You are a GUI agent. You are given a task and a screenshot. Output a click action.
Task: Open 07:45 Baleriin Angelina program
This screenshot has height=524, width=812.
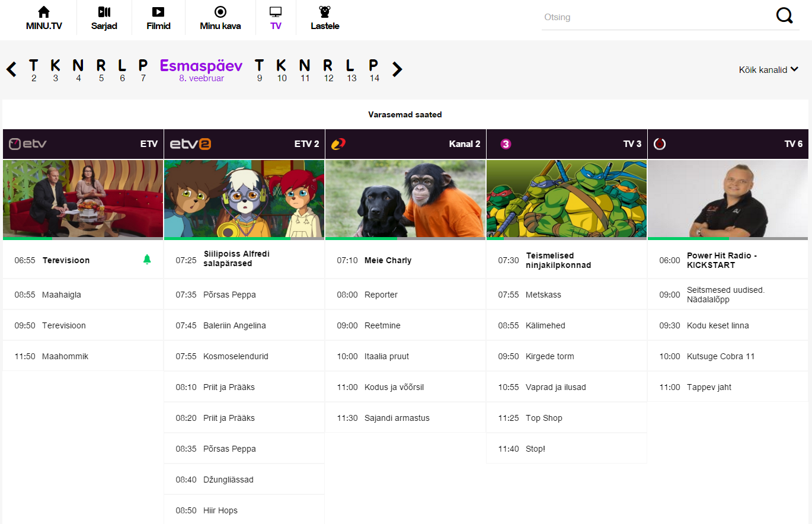(244, 325)
